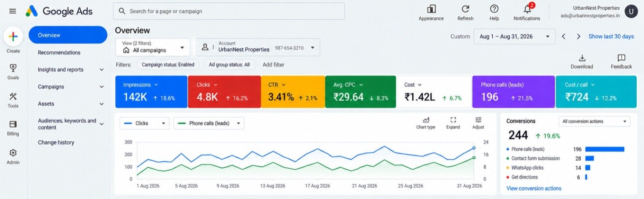Change metric on the Clicks scorecard
The height and width of the screenshot is (199, 644).
(215, 85)
